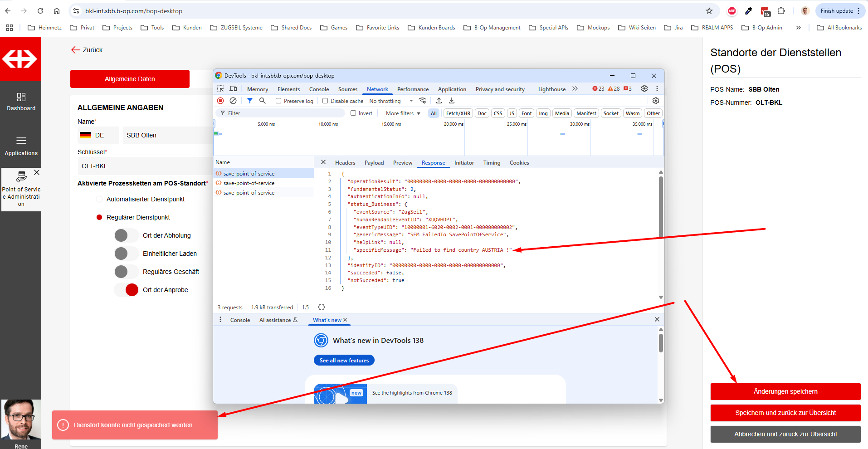
Task: Expand the overflow DevTools tabs chevron
Action: point(575,89)
